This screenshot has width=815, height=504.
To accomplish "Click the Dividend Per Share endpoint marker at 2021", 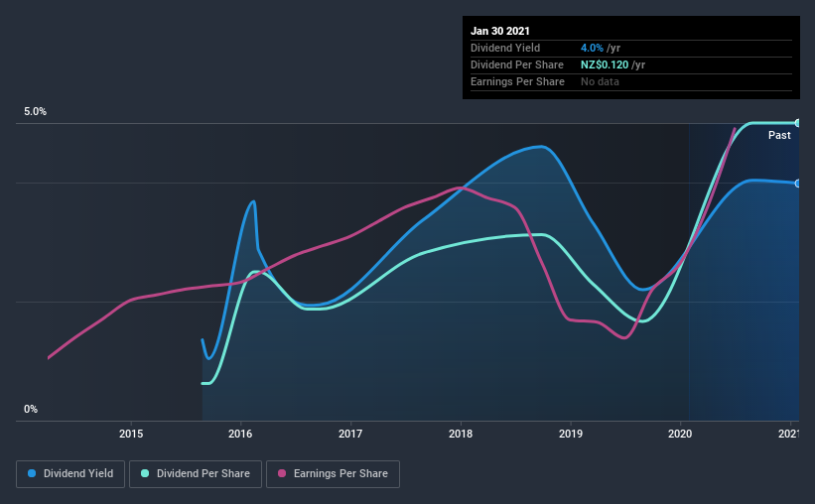I will (x=797, y=123).
